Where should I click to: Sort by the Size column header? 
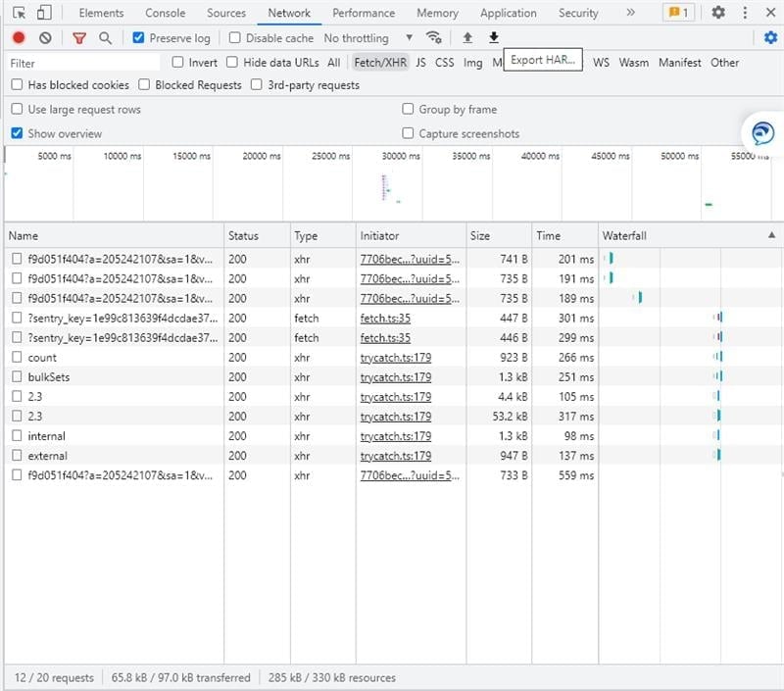[499, 235]
